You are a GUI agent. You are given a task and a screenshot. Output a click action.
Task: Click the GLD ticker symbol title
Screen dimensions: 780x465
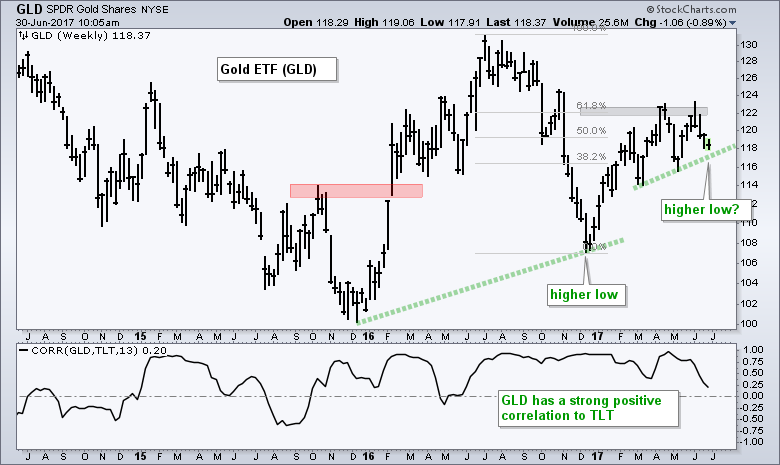[29, 9]
